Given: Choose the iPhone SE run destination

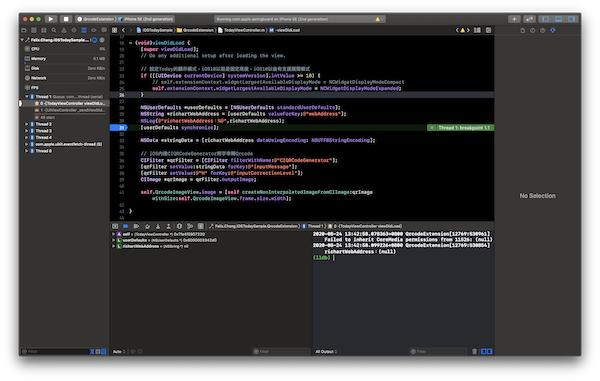Looking at the screenshot, I should pyautogui.click(x=146, y=19).
